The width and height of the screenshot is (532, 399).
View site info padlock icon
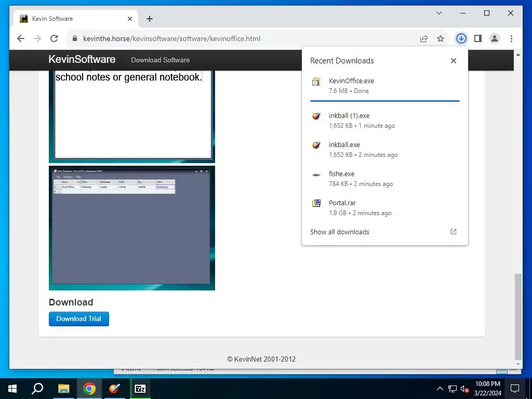(x=75, y=38)
